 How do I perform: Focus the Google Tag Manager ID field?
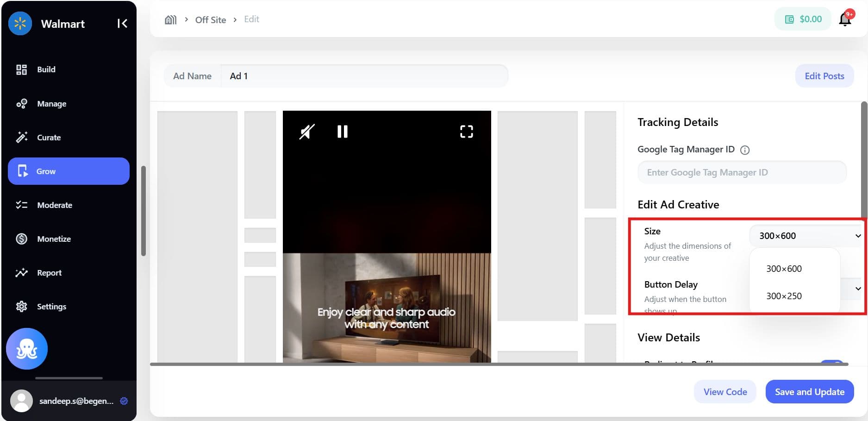(742, 172)
